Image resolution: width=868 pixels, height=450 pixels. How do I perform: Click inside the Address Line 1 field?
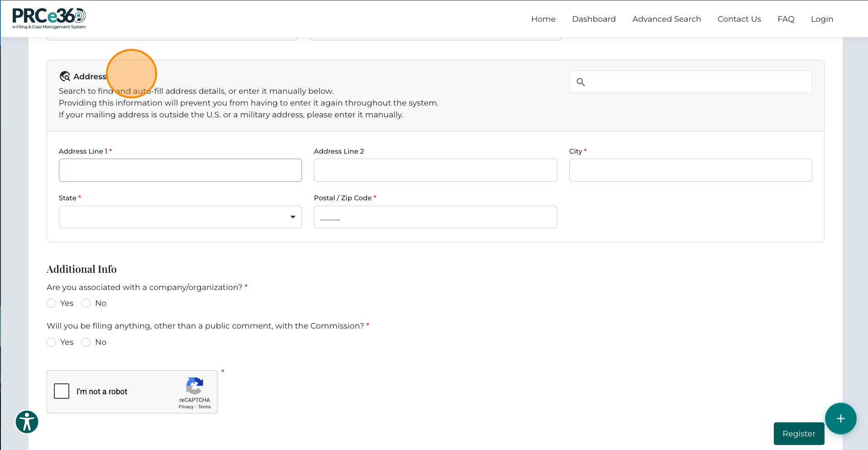(x=180, y=170)
